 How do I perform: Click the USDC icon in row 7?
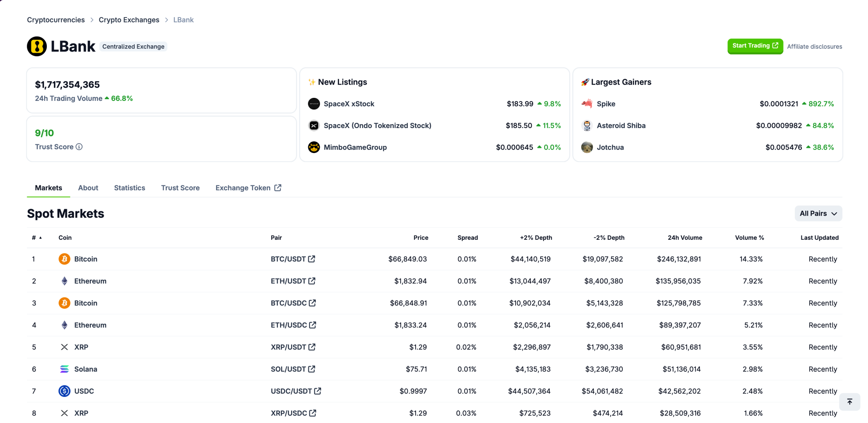pyautogui.click(x=64, y=391)
